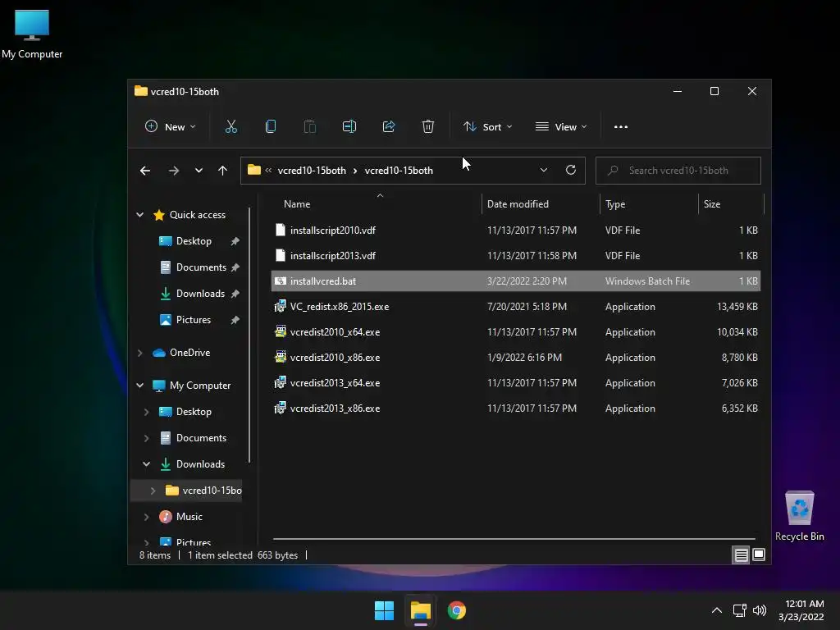Viewport: 840px width, 630px height.
Task: Open the New item dropdown
Action: (171, 126)
